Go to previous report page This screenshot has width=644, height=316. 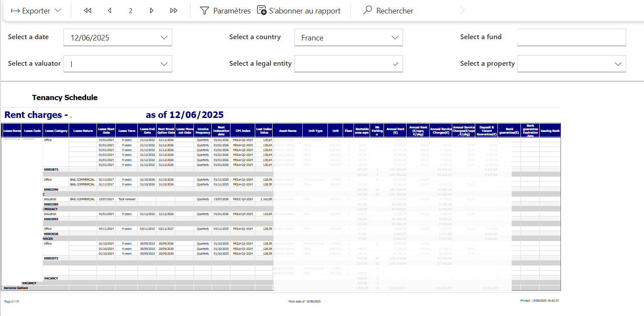(109, 11)
